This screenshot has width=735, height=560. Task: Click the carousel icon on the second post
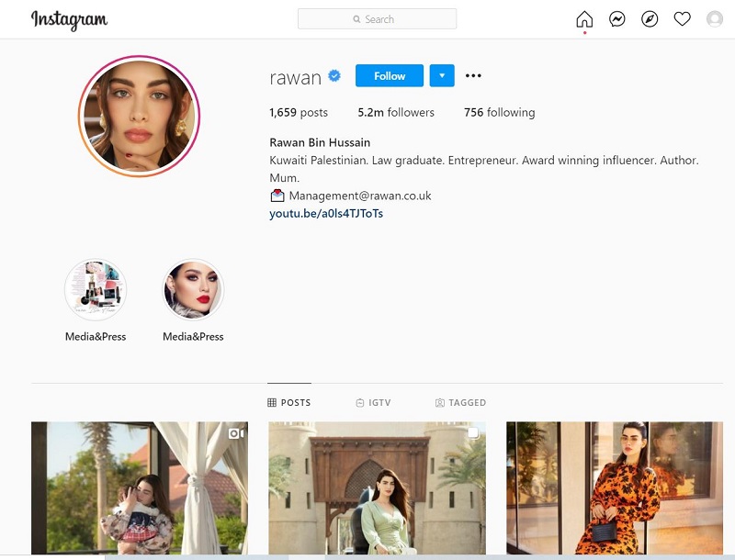(x=473, y=432)
